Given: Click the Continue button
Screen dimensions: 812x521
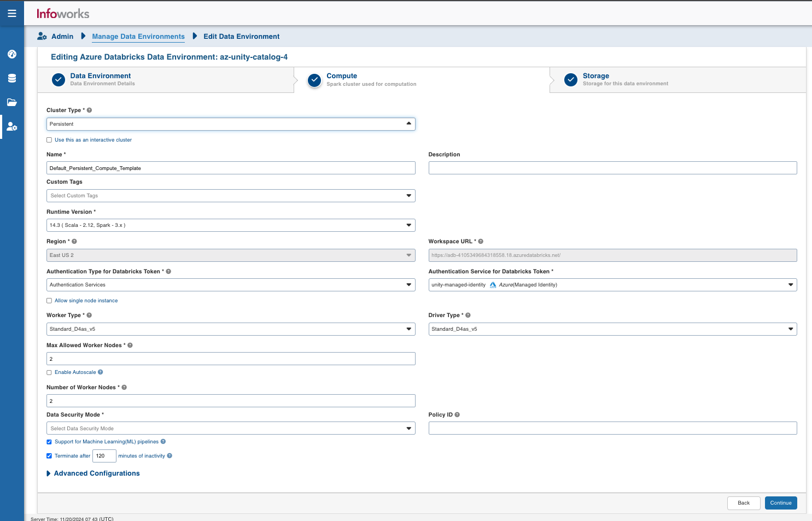Looking at the screenshot, I should [x=781, y=503].
